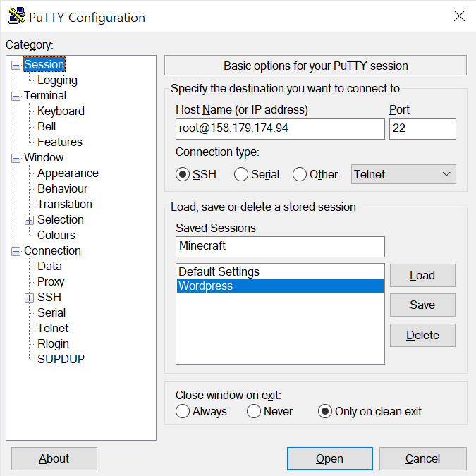Open the Keyboard settings category

61,111
